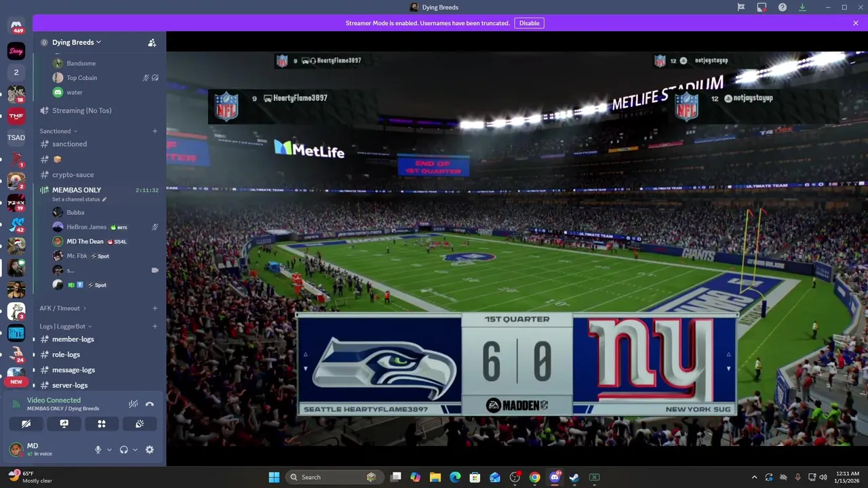Toggle noise suppression in voice panel

click(133, 404)
